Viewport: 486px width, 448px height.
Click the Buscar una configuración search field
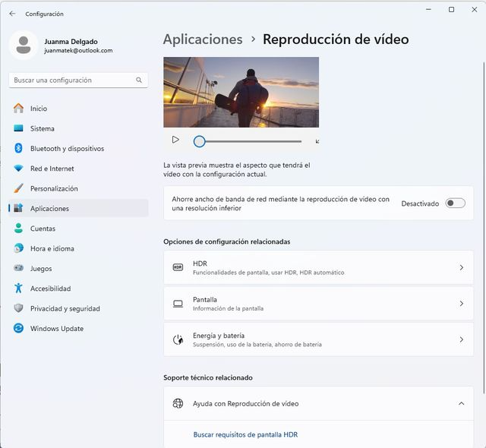[x=72, y=80]
